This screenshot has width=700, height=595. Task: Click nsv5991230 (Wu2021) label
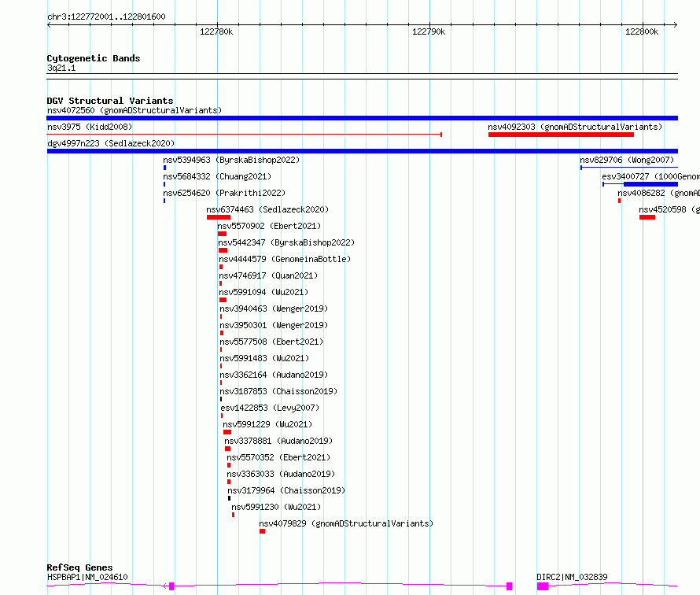276,507
